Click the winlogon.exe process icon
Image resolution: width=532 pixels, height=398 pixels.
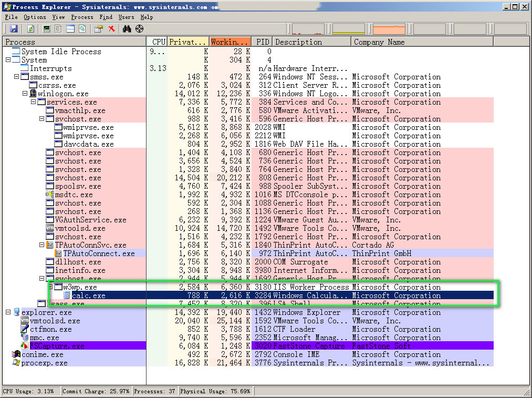tap(33, 94)
